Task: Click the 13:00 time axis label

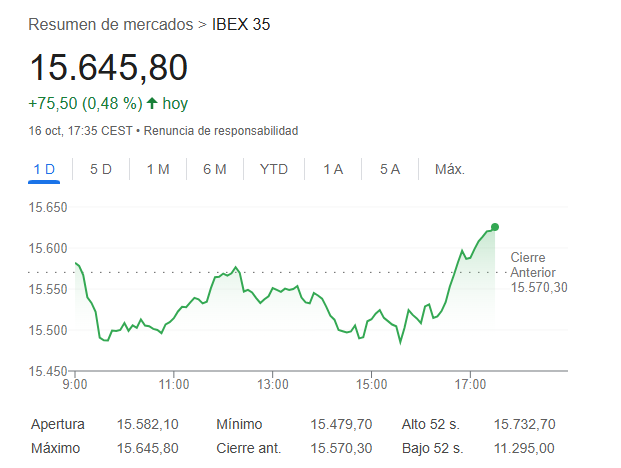Action: pyautogui.click(x=273, y=384)
